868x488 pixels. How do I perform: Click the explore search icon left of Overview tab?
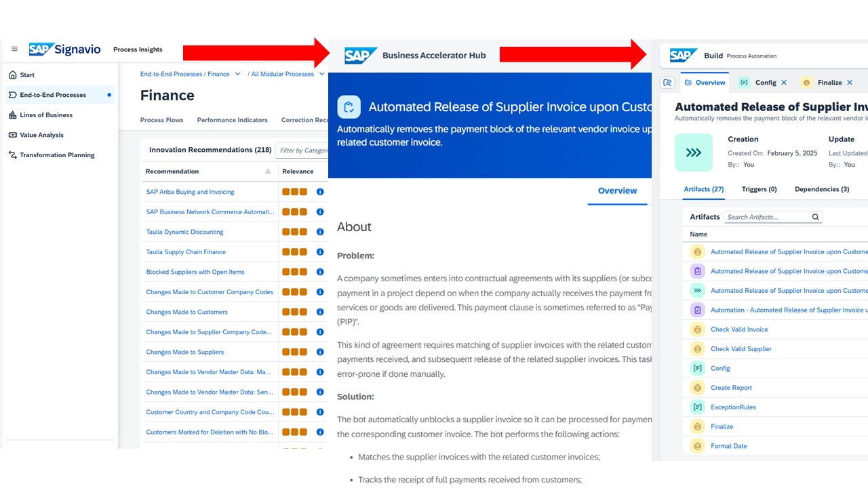(x=667, y=82)
